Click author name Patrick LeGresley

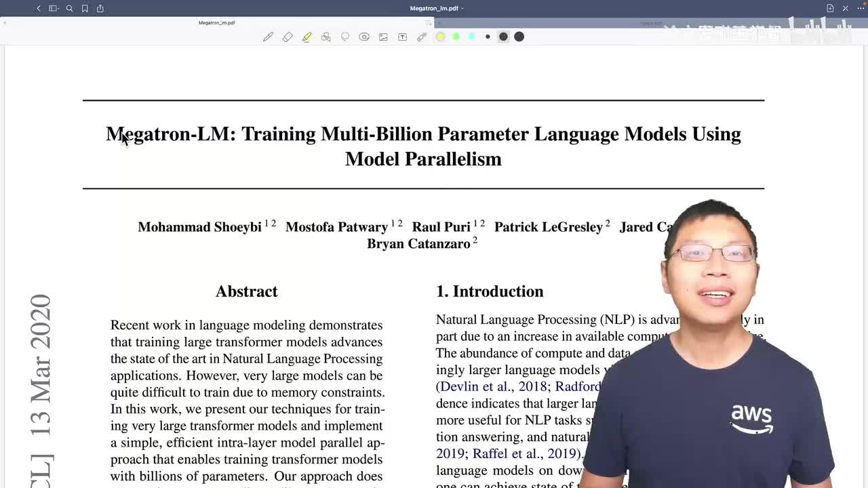[x=548, y=227]
